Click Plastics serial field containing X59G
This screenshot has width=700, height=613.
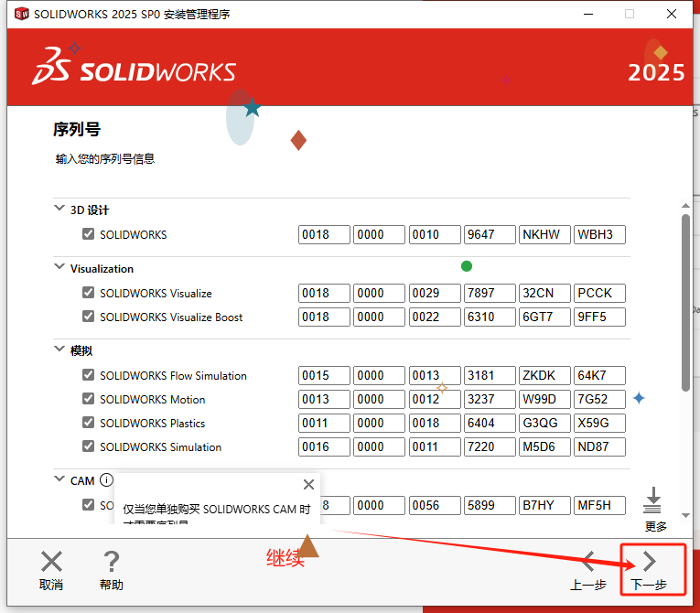(599, 423)
